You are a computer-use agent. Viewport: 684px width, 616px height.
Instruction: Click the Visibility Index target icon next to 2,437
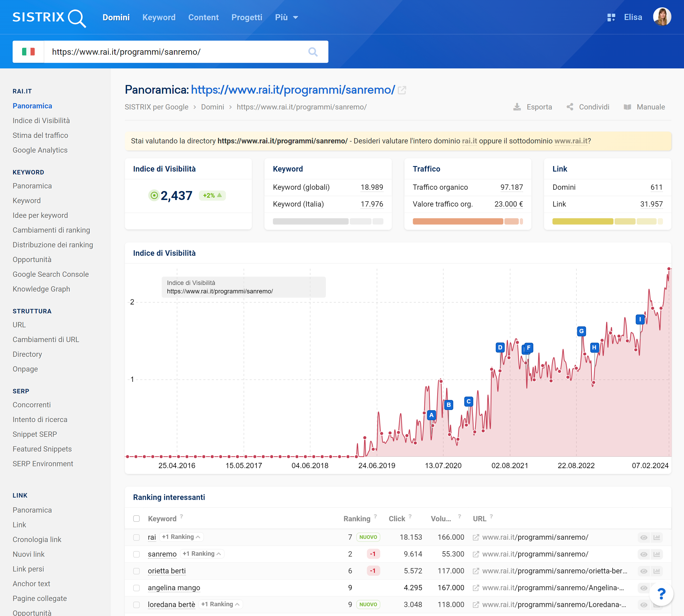[154, 195]
